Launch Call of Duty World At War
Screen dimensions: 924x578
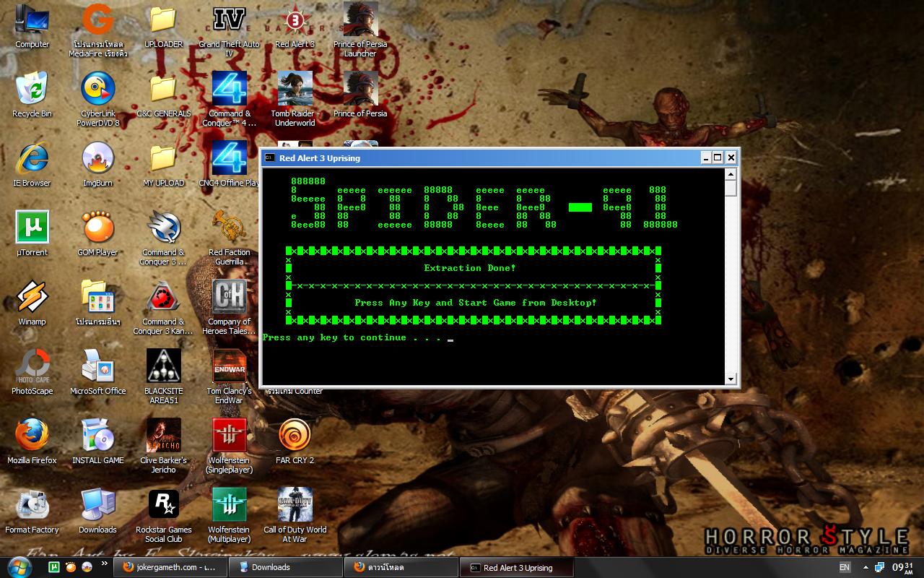(x=295, y=515)
